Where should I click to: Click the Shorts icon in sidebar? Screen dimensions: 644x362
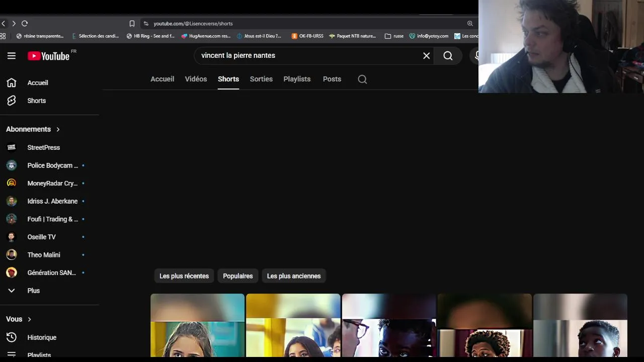12,101
